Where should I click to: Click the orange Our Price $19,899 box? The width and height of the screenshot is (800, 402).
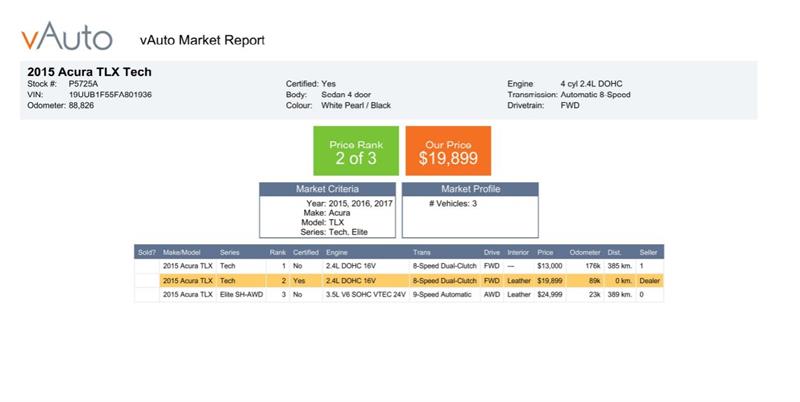(x=448, y=151)
